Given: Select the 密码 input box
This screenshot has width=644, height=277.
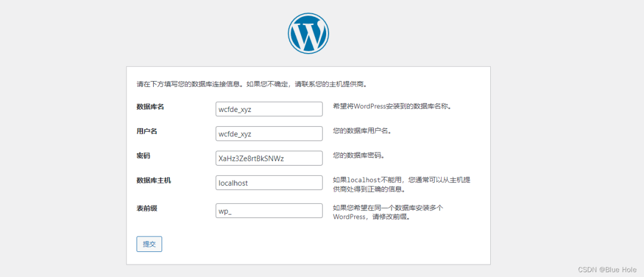Looking at the screenshot, I should click(x=268, y=158).
